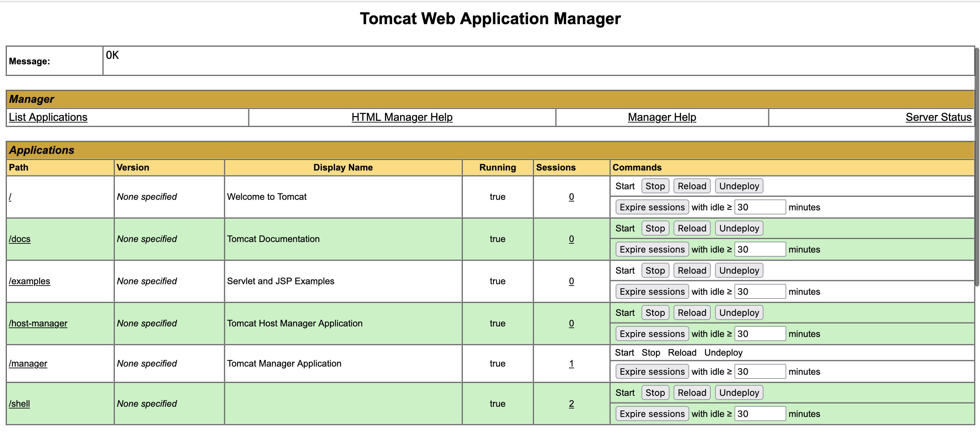Expire sessions for /docs application
The image size is (980, 435).
pyautogui.click(x=652, y=249)
